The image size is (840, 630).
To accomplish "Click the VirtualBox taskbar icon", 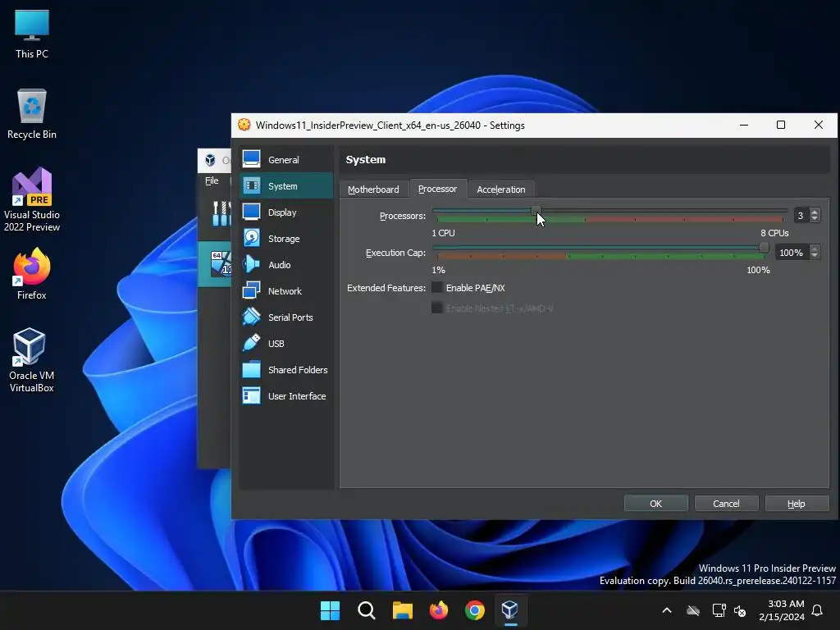I will [x=510, y=610].
